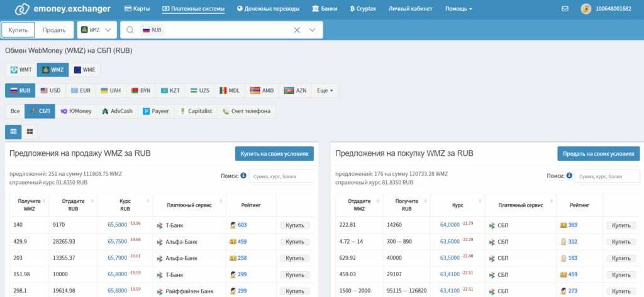Click rating icon of buyer 273
The height and width of the screenshot is (297, 644).
point(563,291)
